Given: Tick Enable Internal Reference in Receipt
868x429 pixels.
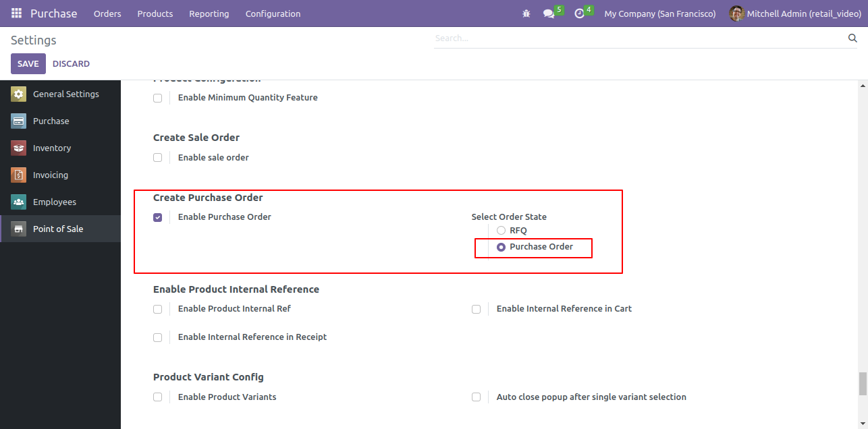Looking at the screenshot, I should click(x=157, y=337).
